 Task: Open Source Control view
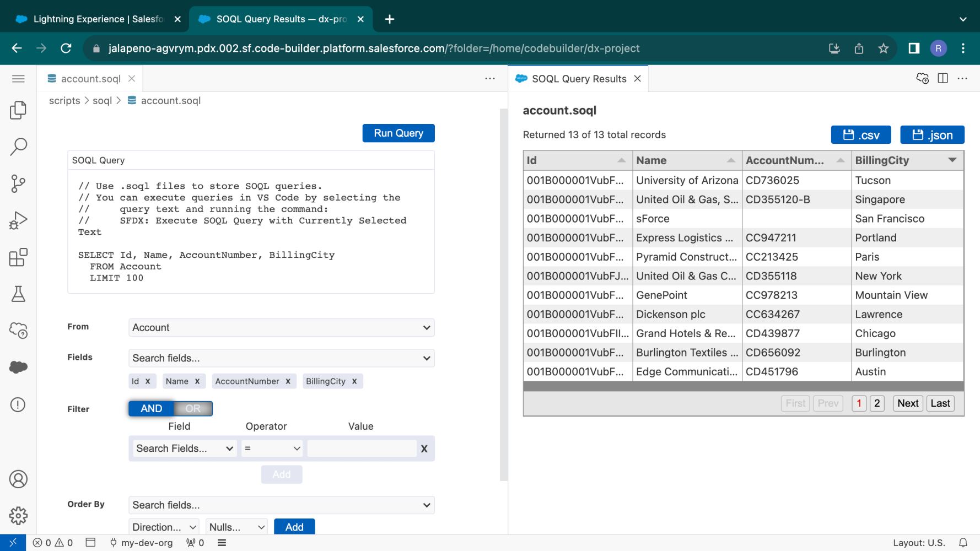[18, 183]
